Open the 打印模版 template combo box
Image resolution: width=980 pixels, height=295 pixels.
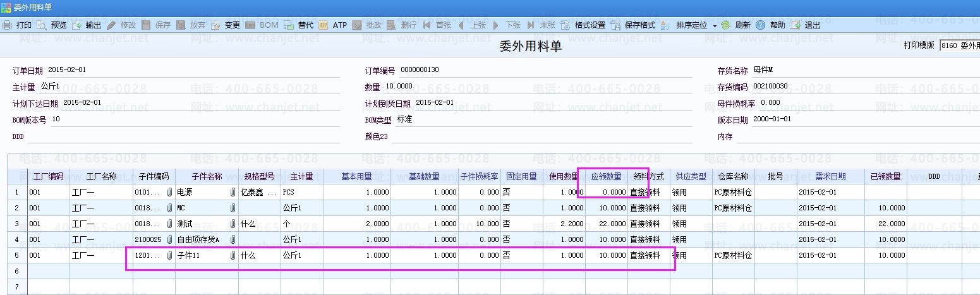959,46
